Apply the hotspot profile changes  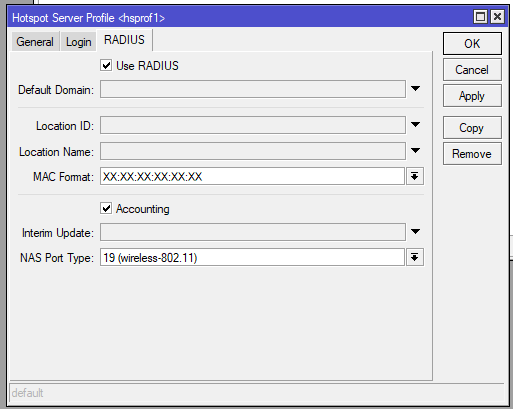pos(472,96)
